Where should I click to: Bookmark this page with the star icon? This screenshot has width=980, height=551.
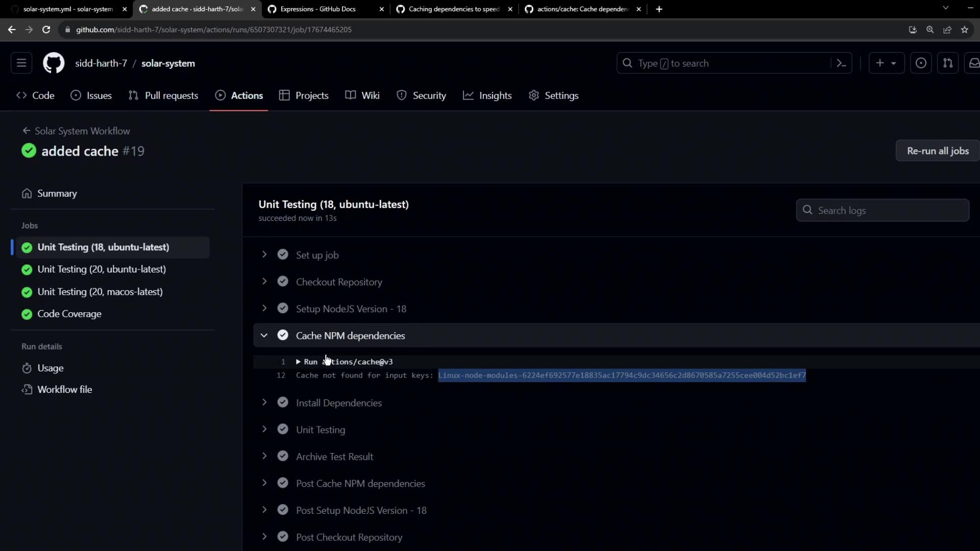click(964, 30)
